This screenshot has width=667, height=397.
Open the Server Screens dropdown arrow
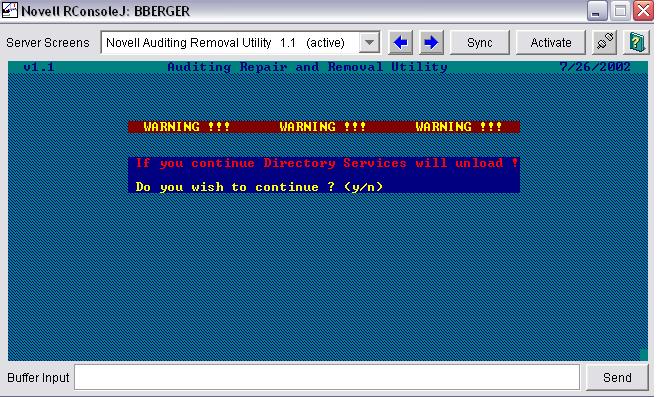369,43
